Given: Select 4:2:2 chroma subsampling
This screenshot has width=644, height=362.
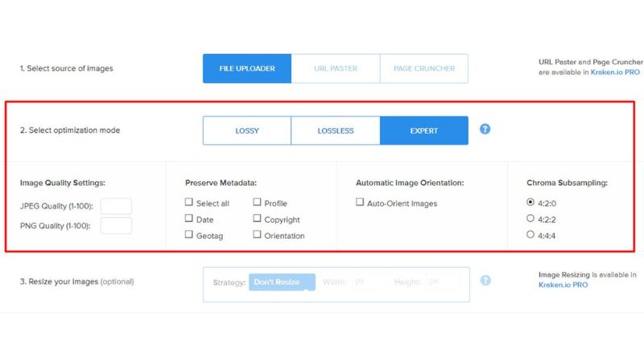Looking at the screenshot, I should (x=530, y=218).
